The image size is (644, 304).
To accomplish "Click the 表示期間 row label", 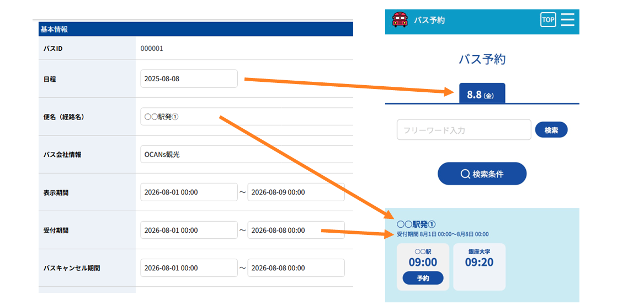I will click(x=56, y=192).
